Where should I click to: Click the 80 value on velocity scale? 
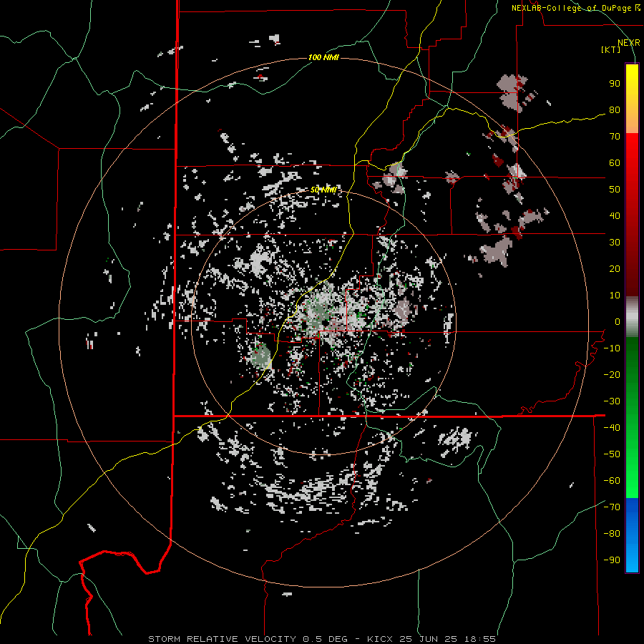[x=615, y=110]
